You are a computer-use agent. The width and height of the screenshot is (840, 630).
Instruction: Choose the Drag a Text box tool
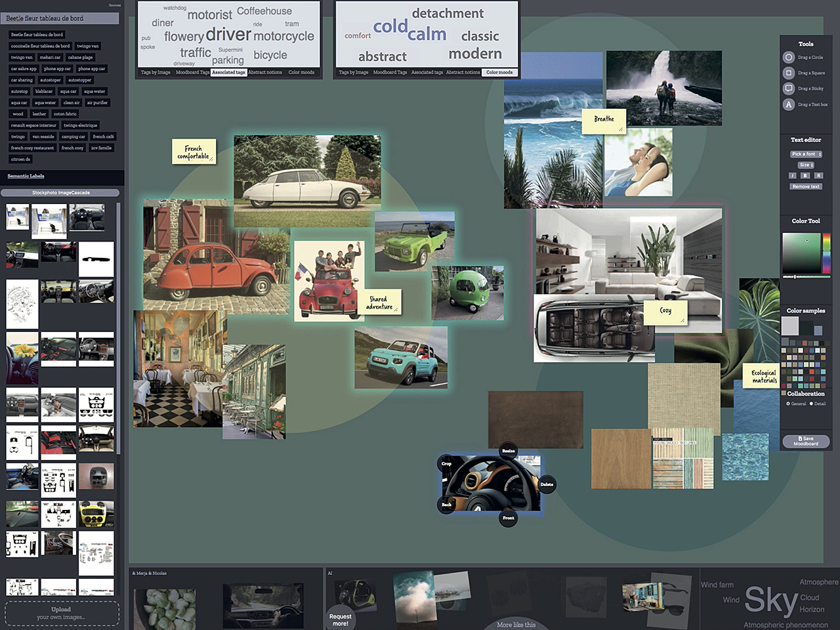789,104
